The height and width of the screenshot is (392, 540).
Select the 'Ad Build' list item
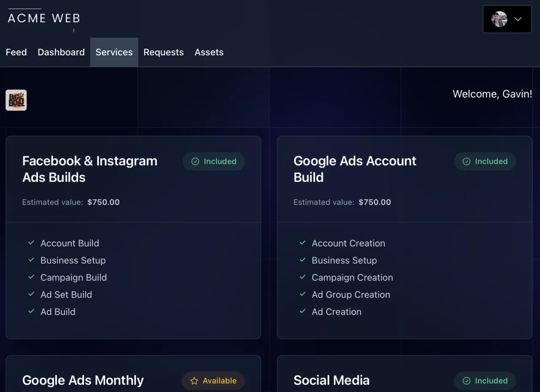pos(58,311)
